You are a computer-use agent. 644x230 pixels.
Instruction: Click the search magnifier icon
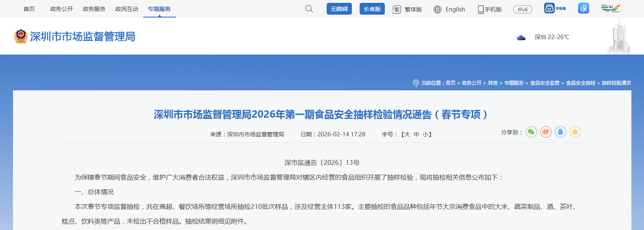(309, 9)
